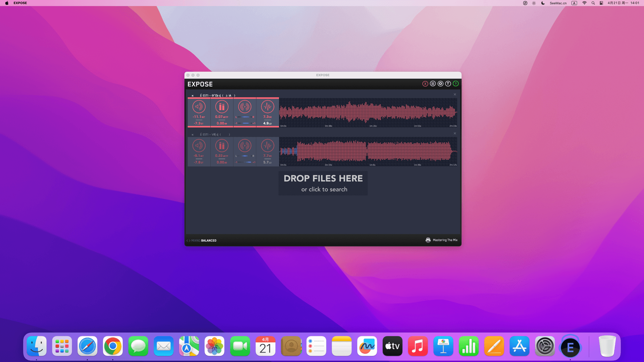Click the key license icon in EXPOSE header
The width and height of the screenshot is (644, 362).
[x=448, y=84]
